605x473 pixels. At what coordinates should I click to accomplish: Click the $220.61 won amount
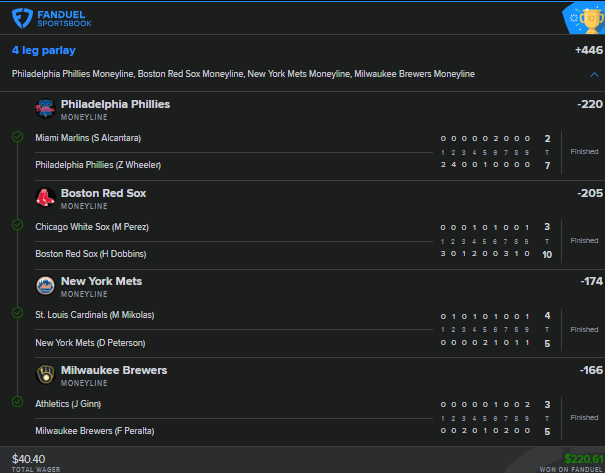[x=584, y=459]
